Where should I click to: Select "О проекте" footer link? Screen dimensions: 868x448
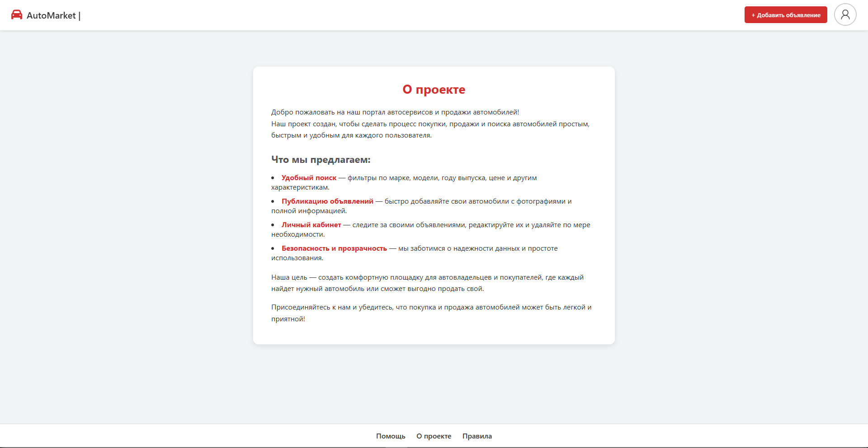tap(434, 436)
